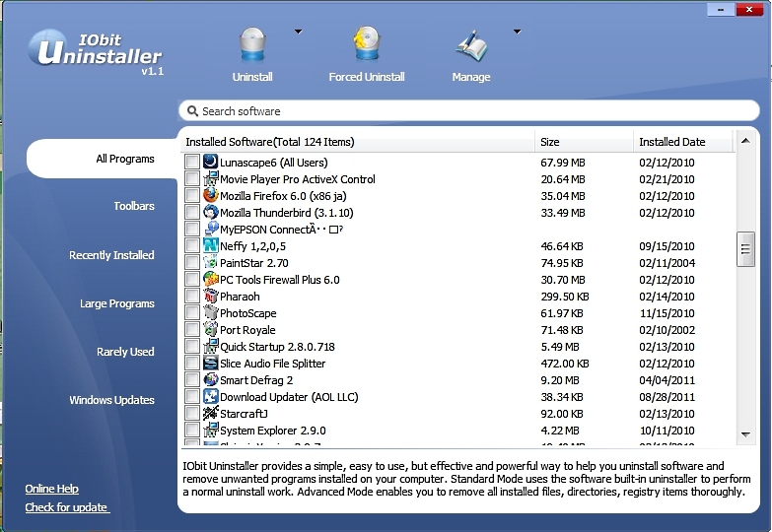Check the Movie Player Pro ActiveX checkbox

(x=192, y=178)
